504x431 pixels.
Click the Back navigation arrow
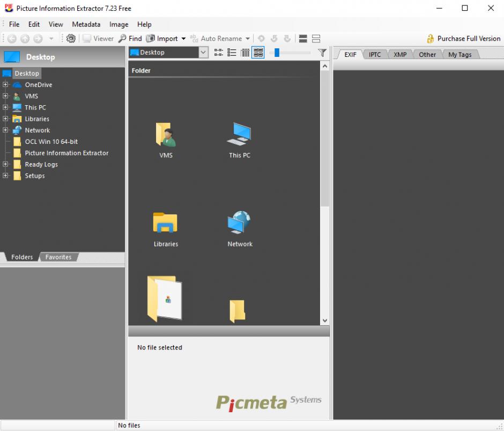tap(12, 39)
